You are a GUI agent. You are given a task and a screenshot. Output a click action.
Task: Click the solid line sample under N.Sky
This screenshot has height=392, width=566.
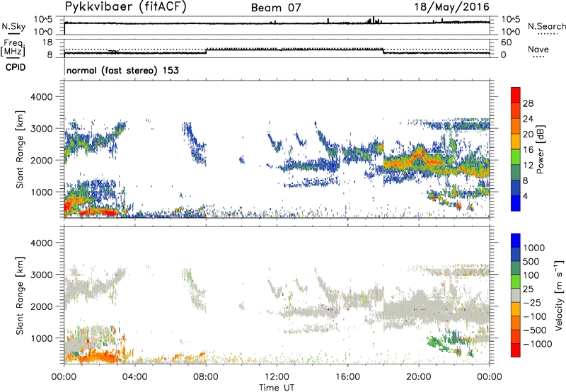pyautogui.click(x=13, y=33)
